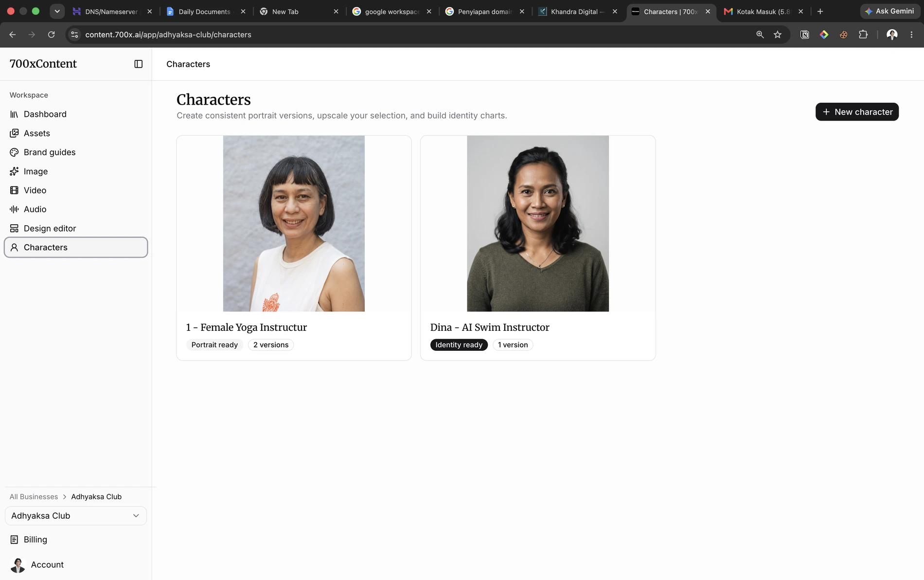Go to Assets in the sidebar
Screen dimensions: 924x580
tap(76, 133)
